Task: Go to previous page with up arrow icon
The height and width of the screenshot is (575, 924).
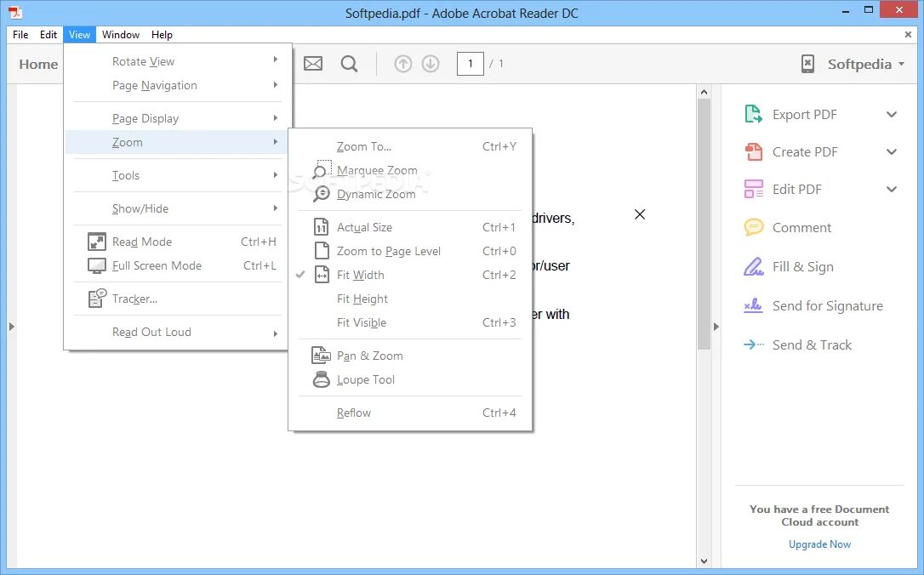Action: point(403,64)
